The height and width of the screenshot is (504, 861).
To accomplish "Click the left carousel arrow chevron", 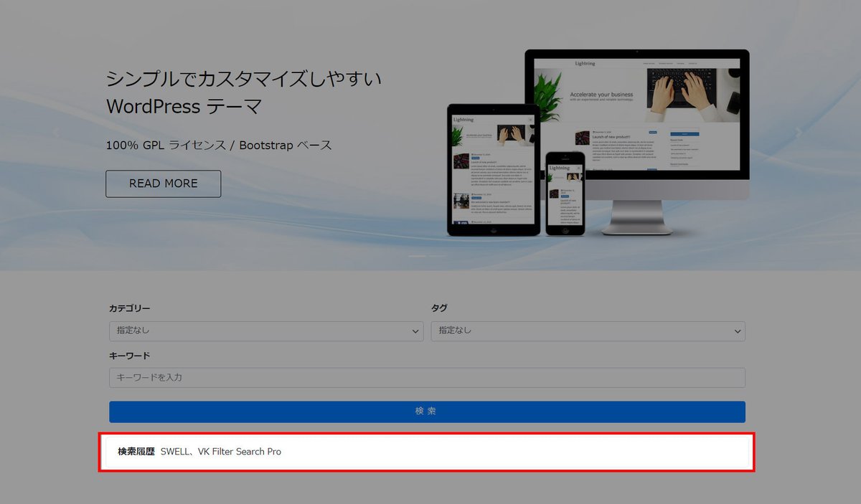I will point(56,132).
